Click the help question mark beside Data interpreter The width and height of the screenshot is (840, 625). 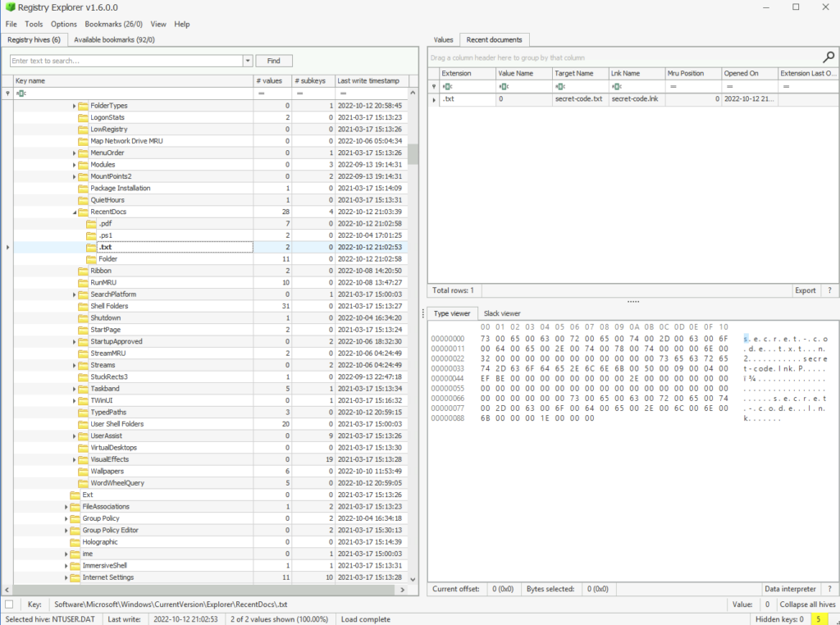tap(830, 589)
